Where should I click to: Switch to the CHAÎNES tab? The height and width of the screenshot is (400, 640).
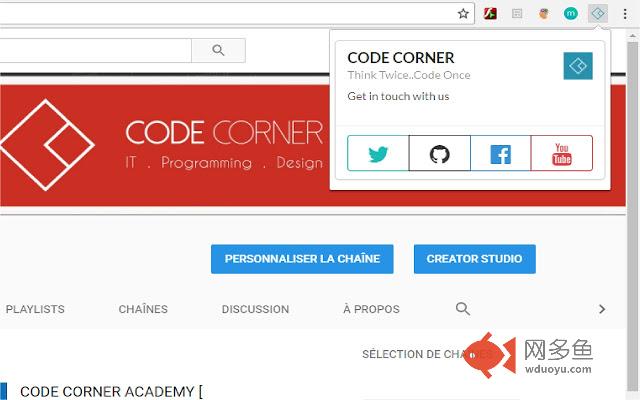pos(143,309)
